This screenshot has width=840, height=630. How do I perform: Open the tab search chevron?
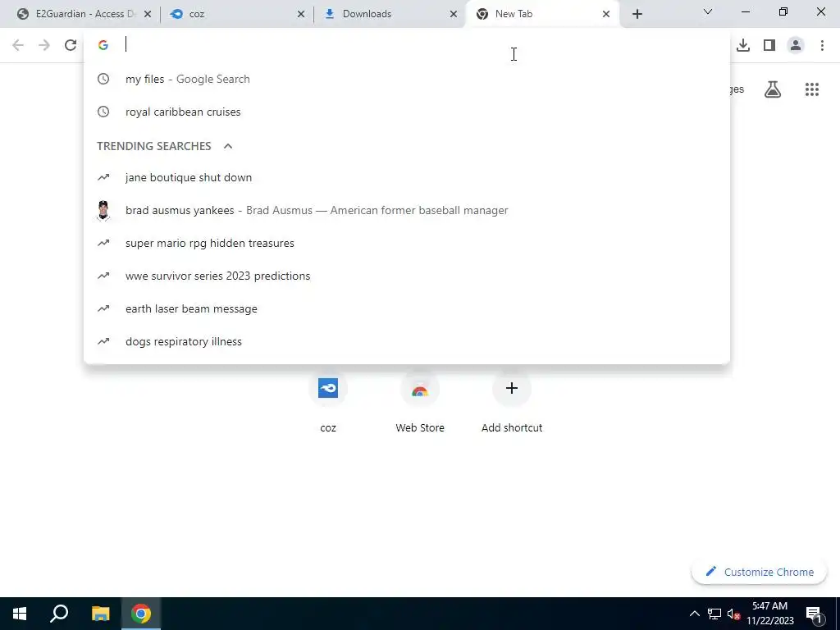(708, 11)
